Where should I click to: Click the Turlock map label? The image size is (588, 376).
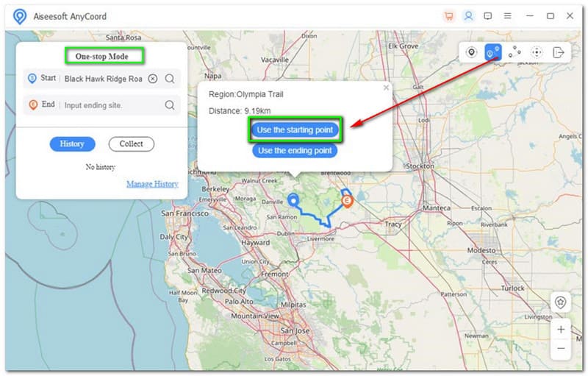coord(512,288)
